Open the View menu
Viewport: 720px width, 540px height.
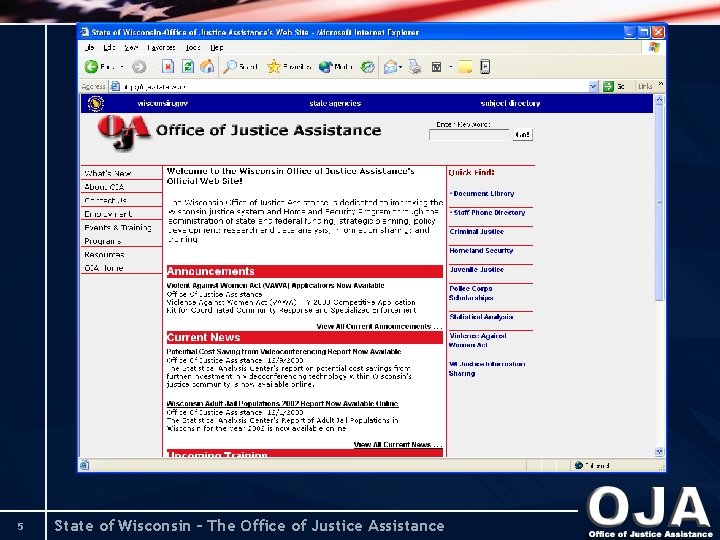pos(131,47)
